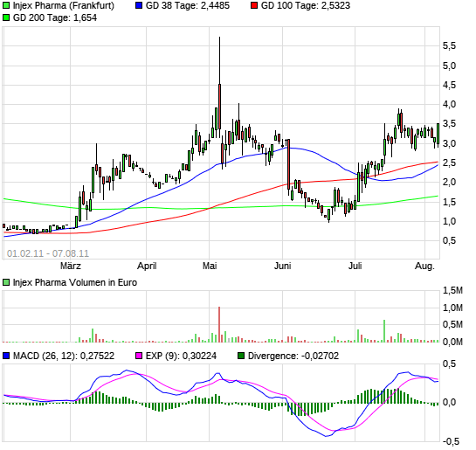Click the 'Divergence: -0,02702' label
The height and width of the screenshot is (450, 476).
293,356
